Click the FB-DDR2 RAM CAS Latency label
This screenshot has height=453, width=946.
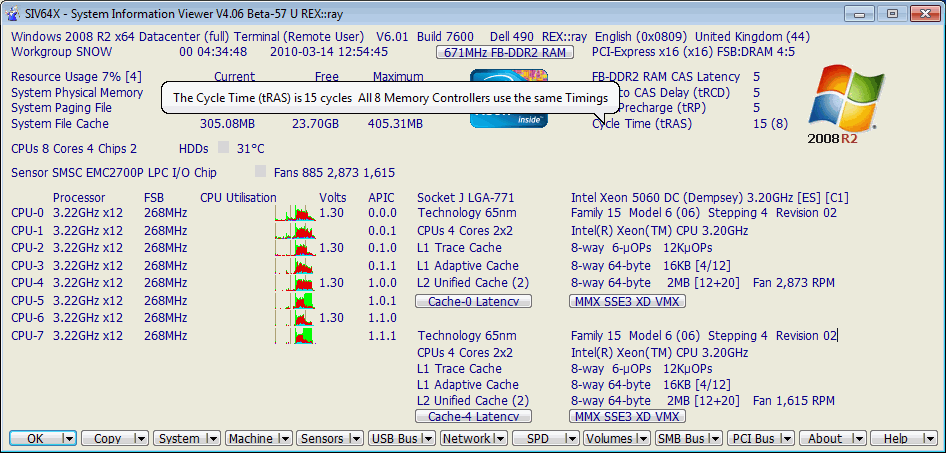click(666, 77)
